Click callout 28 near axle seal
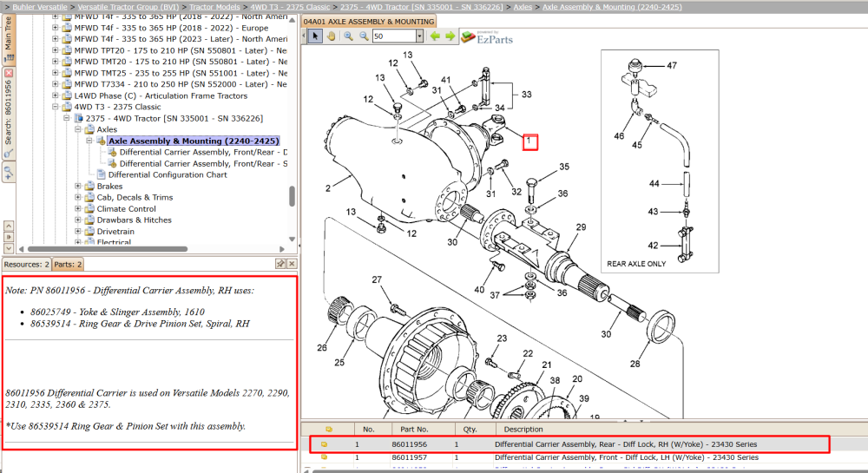Viewport: 868px width, 473px height. pos(635,364)
